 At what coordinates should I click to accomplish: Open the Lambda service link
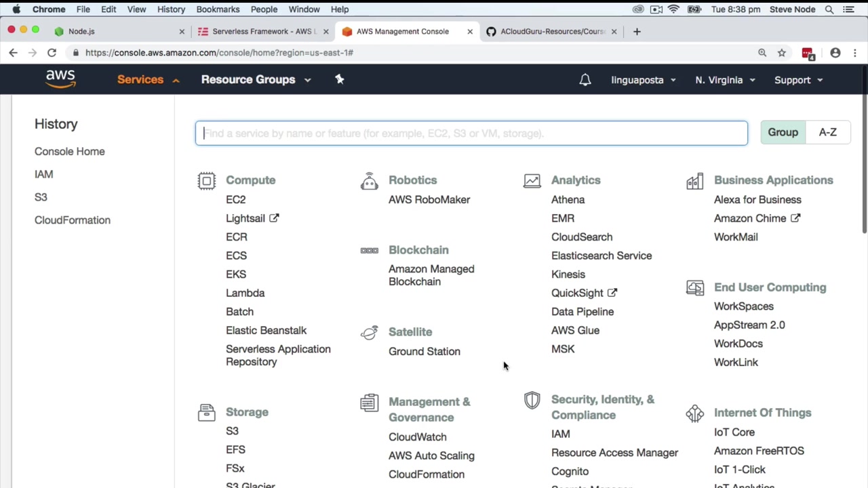tap(245, 293)
